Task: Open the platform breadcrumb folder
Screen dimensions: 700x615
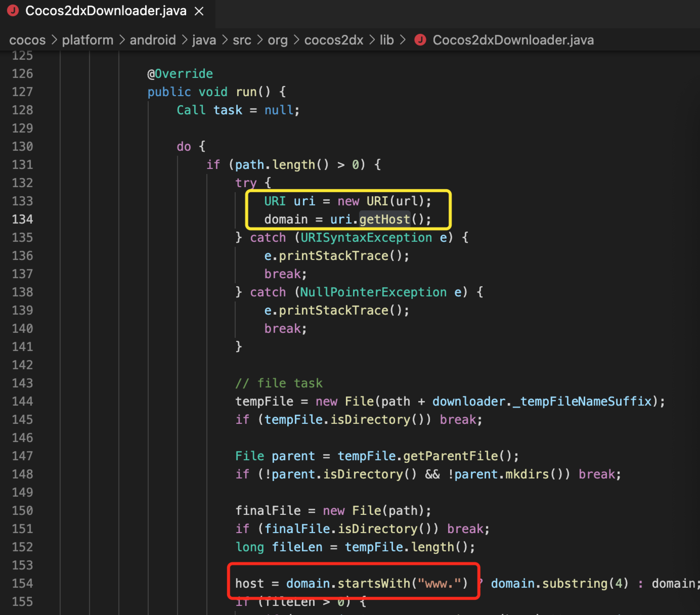Action: (87, 40)
